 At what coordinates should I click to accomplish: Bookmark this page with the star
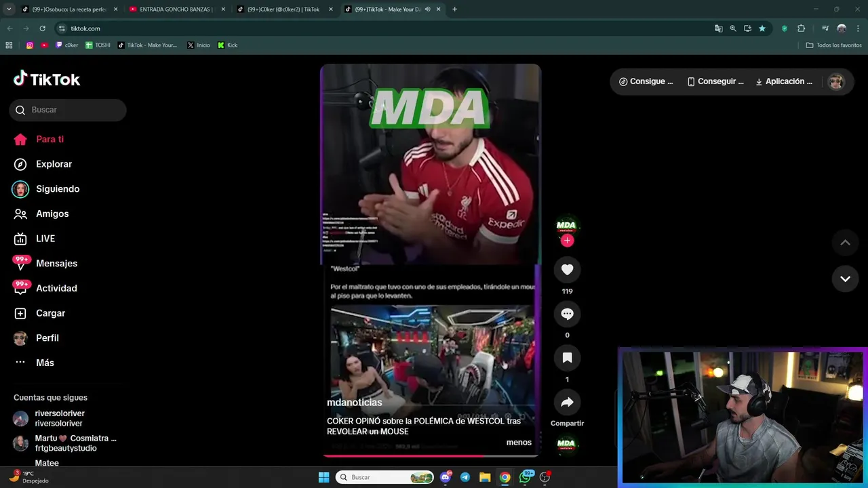[762, 28]
